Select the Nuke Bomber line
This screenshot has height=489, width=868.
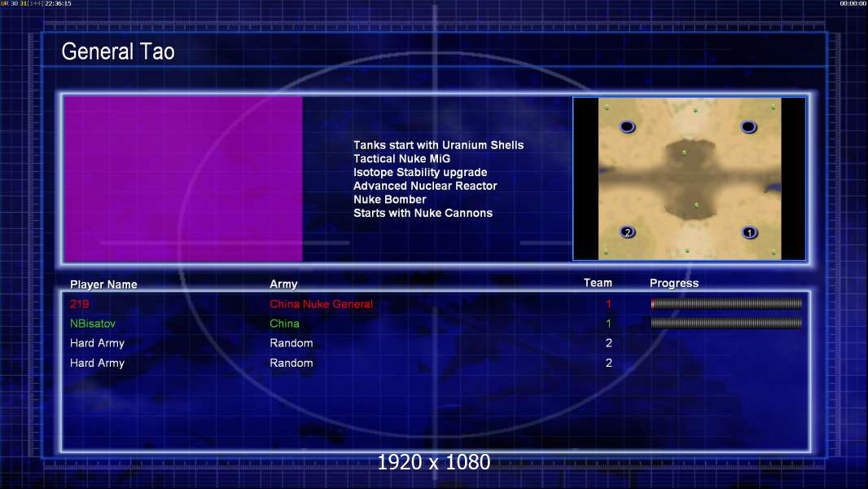coord(390,200)
